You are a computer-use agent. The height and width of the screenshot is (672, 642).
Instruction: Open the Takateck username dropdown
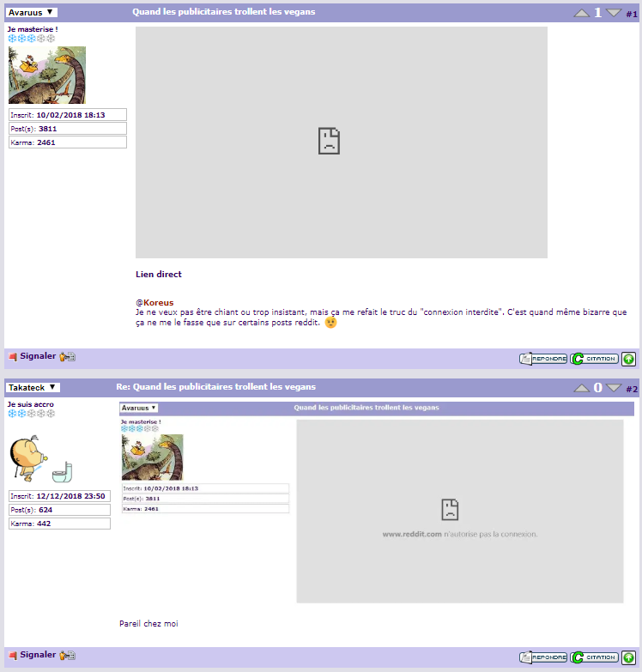33,388
